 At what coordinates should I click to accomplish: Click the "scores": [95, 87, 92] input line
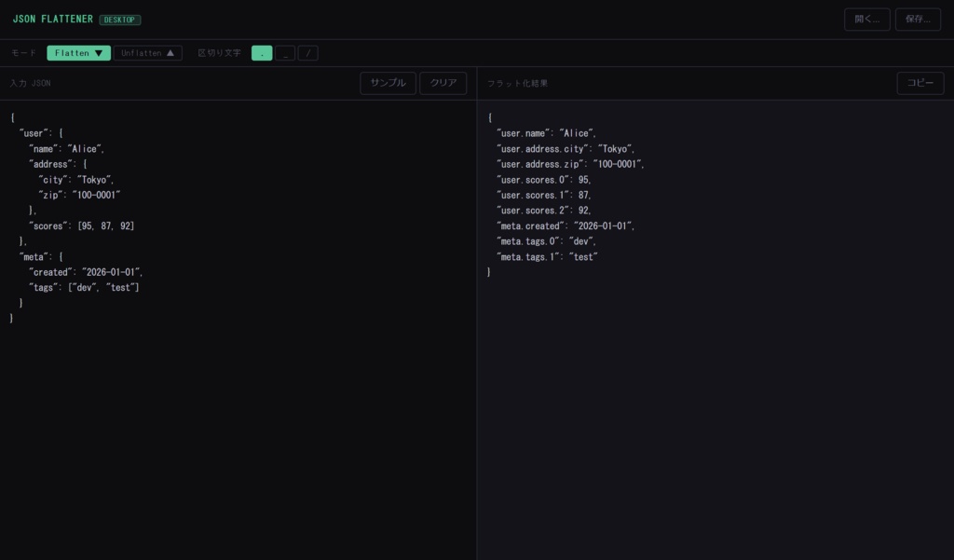coord(82,225)
